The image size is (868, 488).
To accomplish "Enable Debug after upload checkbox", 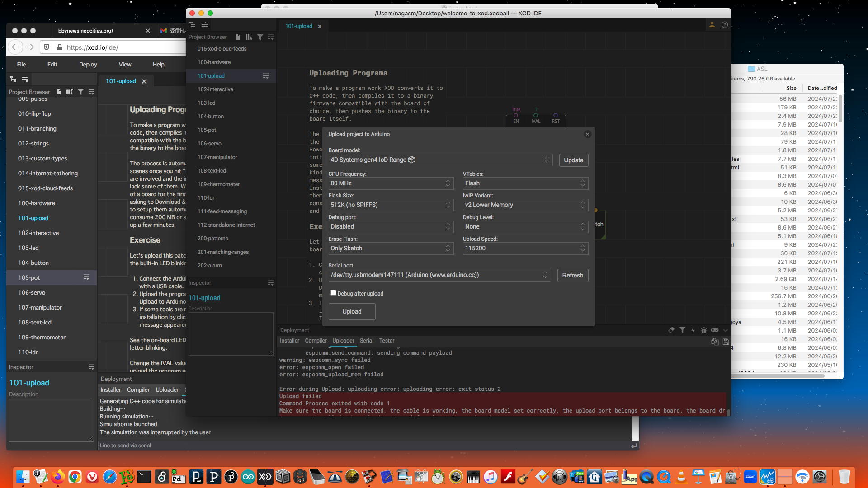I will point(333,293).
